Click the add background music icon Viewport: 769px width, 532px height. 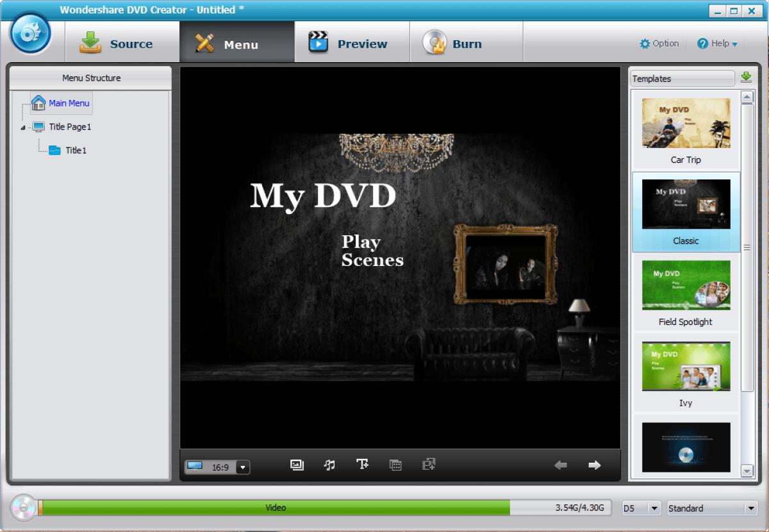329,465
